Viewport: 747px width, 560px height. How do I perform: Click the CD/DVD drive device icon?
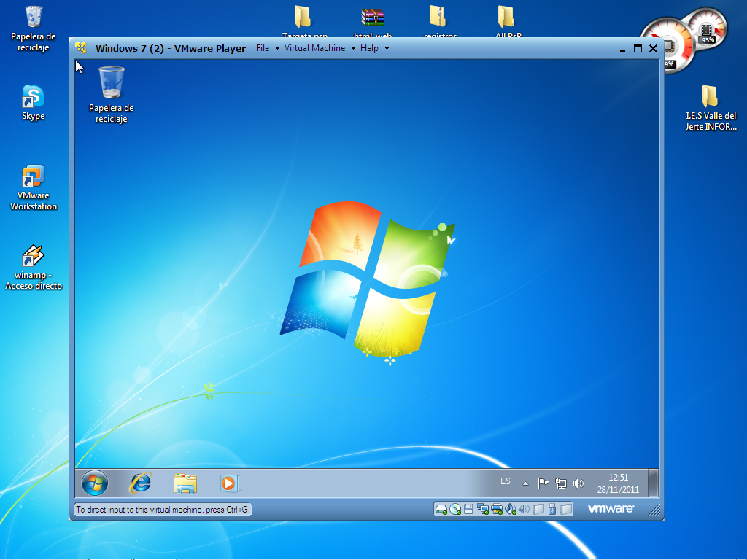click(x=455, y=509)
